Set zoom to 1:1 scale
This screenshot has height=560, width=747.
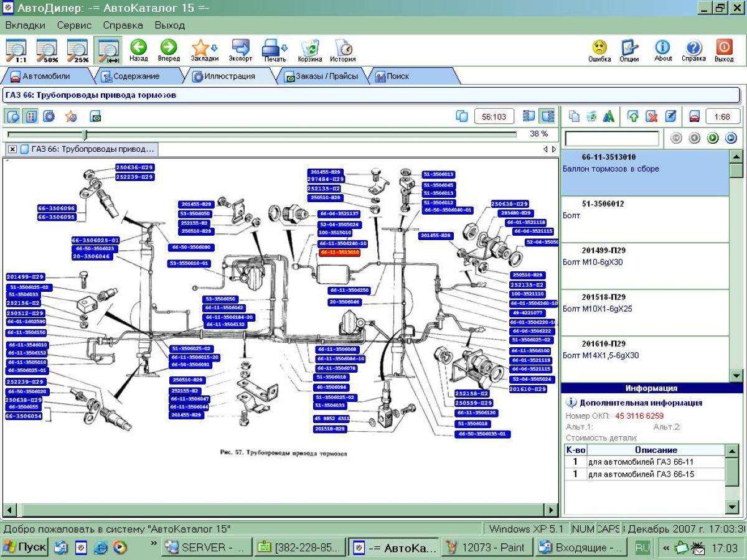[x=17, y=50]
